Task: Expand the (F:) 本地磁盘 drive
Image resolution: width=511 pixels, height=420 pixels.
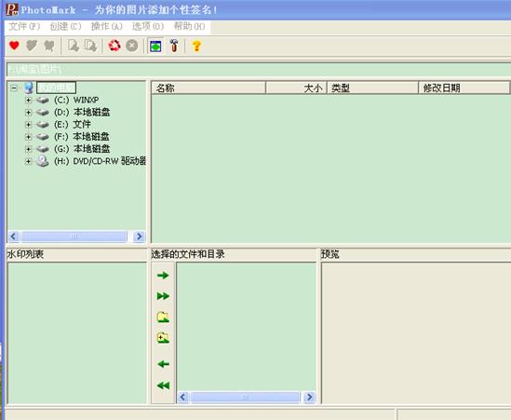Action: [x=28, y=137]
